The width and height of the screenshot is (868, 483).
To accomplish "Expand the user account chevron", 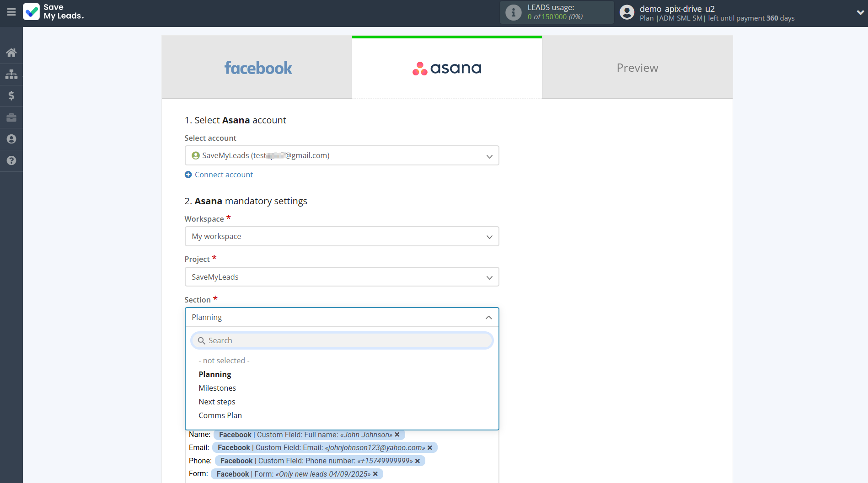I will pos(860,13).
